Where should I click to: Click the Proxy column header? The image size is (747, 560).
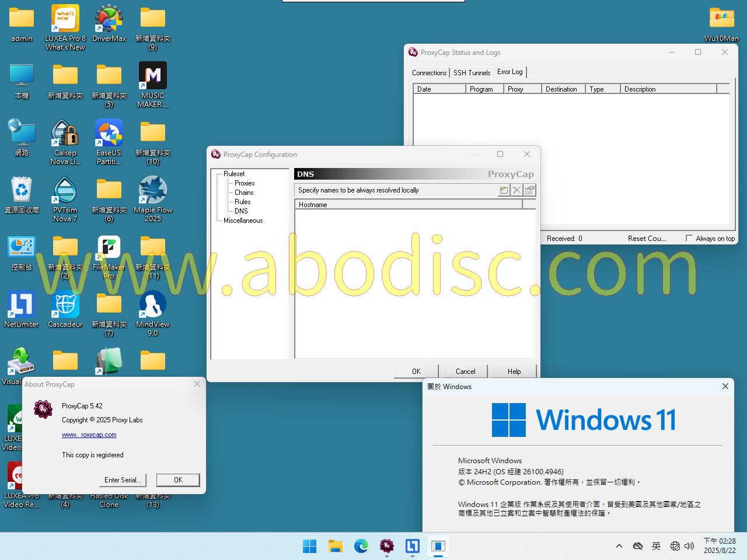(522, 89)
